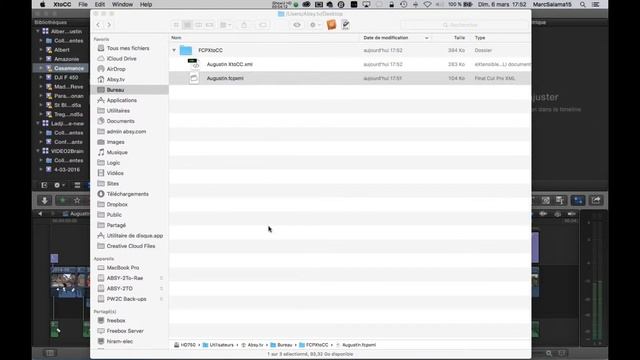
Task: Sort by the Taille column header
Action: pyautogui.click(x=459, y=38)
